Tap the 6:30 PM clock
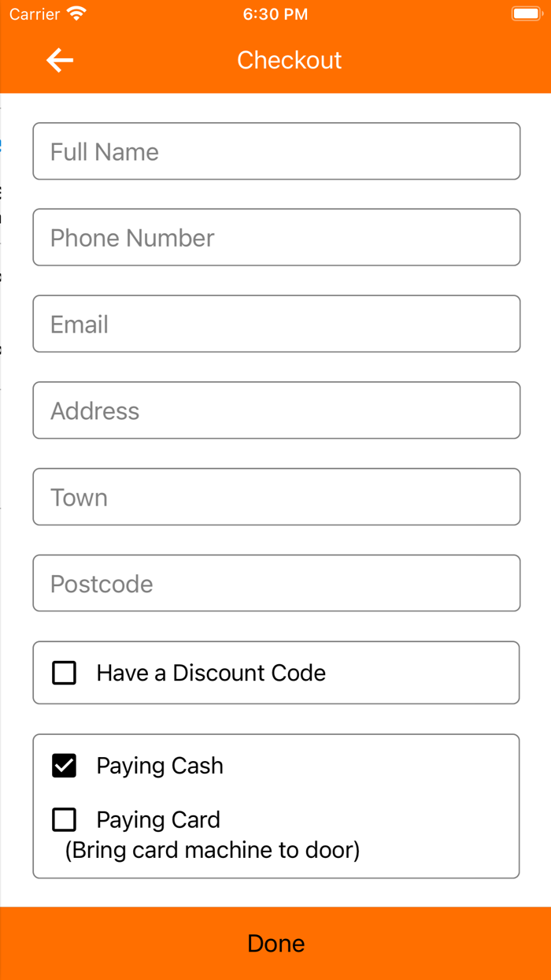This screenshot has width=551, height=980. [275, 14]
